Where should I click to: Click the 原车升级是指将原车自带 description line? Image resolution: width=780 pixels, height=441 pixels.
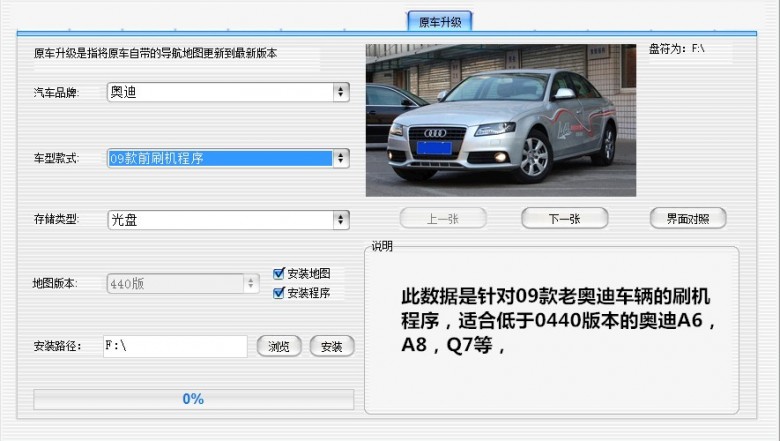tap(155, 53)
